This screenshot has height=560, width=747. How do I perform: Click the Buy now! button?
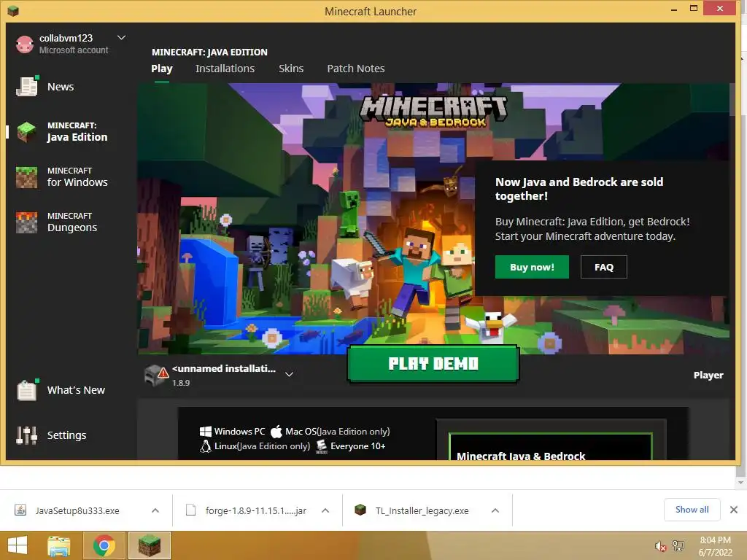click(532, 267)
